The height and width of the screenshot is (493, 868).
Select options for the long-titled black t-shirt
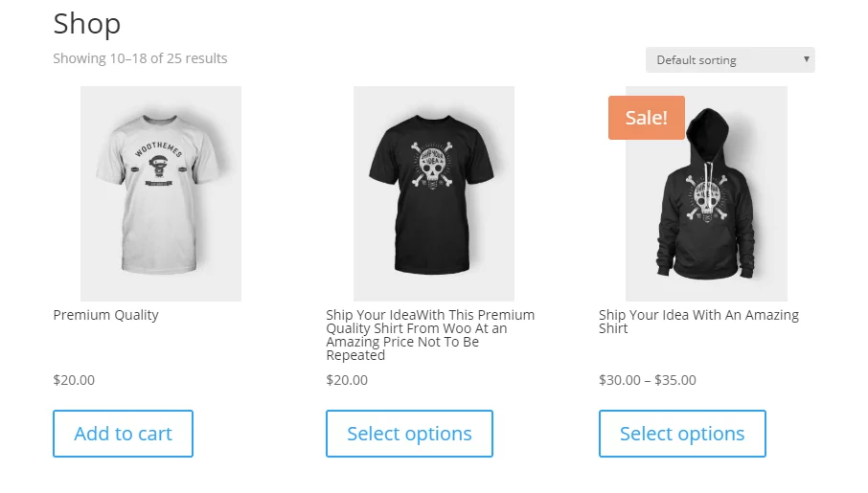[x=409, y=434]
